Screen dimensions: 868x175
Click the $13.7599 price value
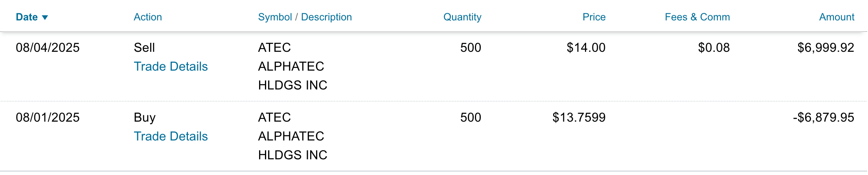coord(579,118)
